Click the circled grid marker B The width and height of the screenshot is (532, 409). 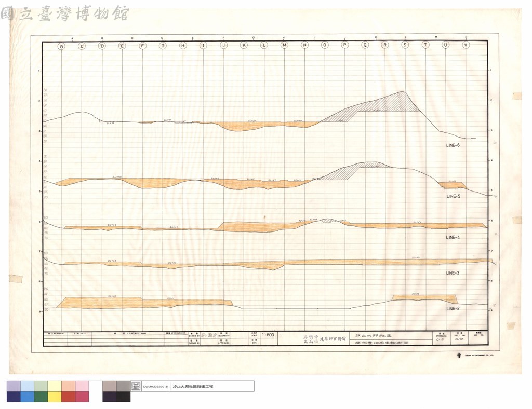click(x=61, y=46)
